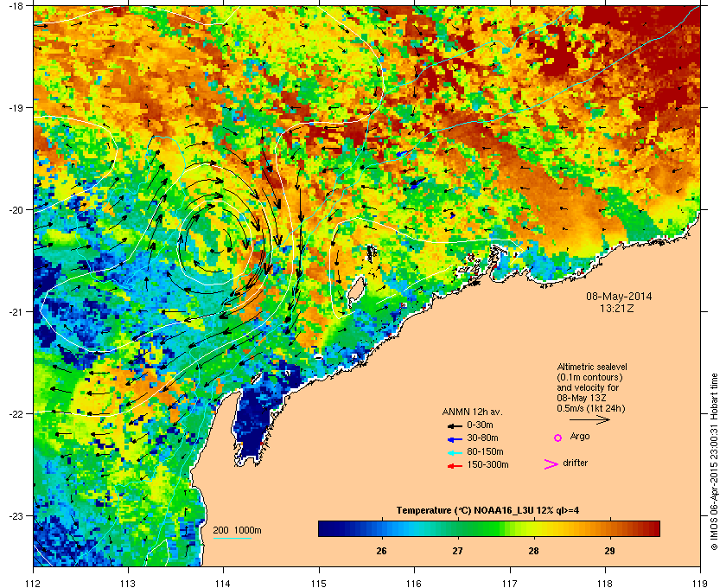Click the cyan 80-150m legend arrow
This screenshot has width=726, height=588.
click(x=455, y=452)
